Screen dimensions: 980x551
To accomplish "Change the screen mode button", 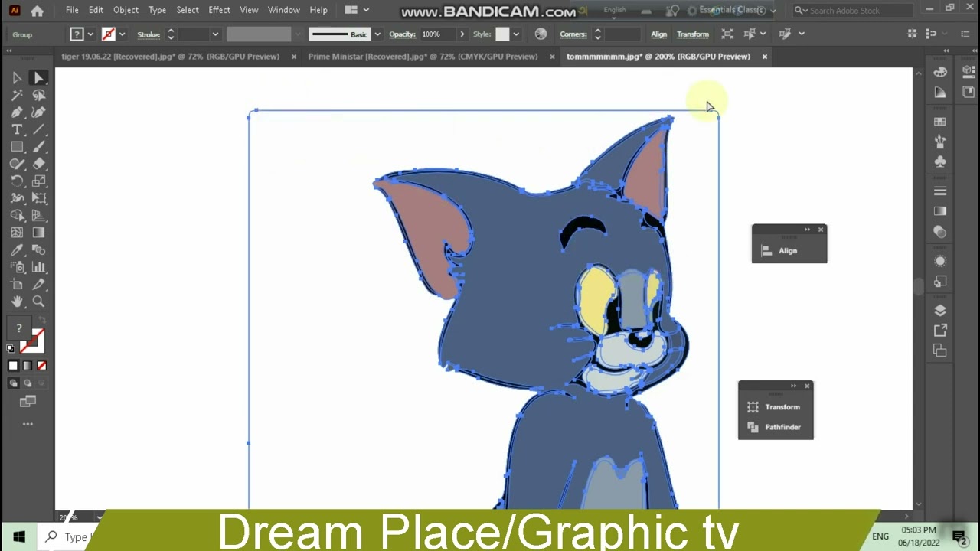I will 28,401.
